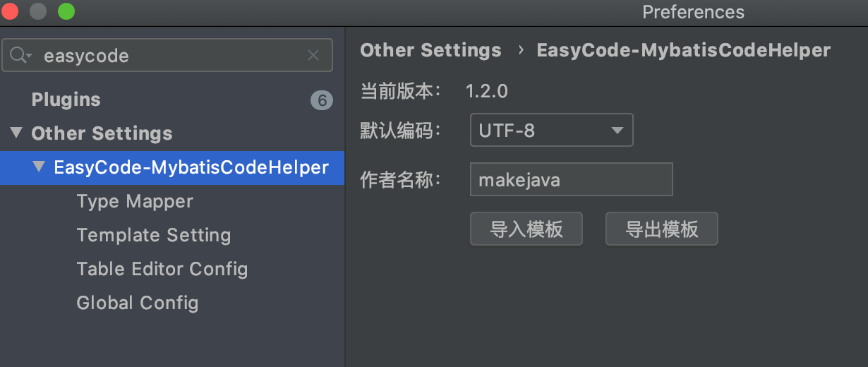Click the 作者名称 label

(x=401, y=180)
